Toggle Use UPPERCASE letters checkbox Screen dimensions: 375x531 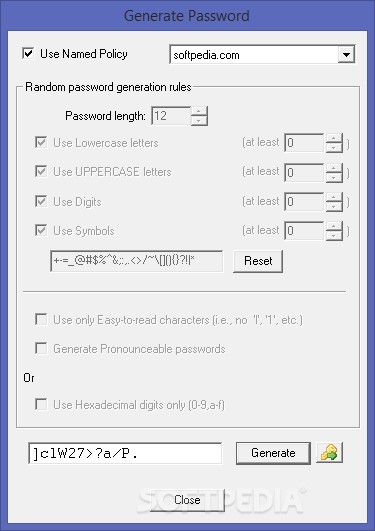[x=41, y=171]
